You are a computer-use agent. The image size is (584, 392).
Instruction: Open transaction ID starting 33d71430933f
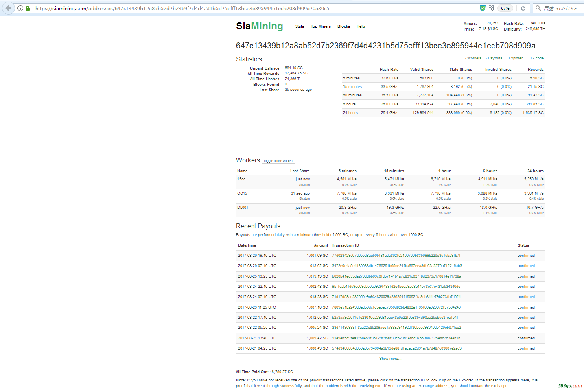point(396,328)
